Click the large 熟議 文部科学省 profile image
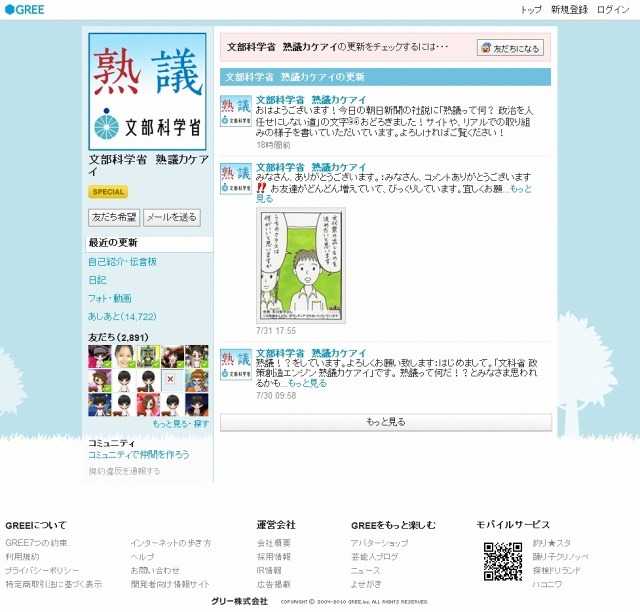 (x=147, y=91)
